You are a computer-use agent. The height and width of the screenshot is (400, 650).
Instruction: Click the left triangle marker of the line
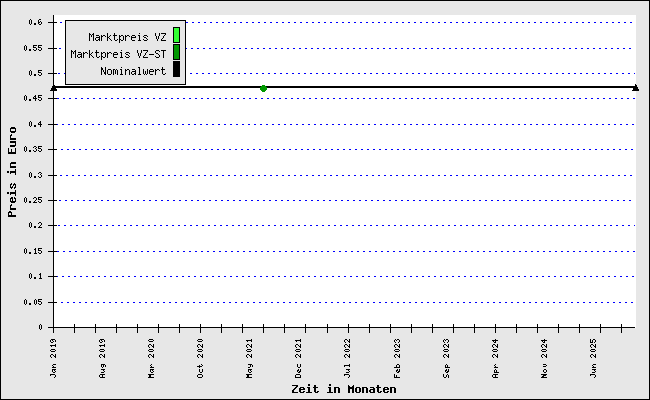[53, 88]
